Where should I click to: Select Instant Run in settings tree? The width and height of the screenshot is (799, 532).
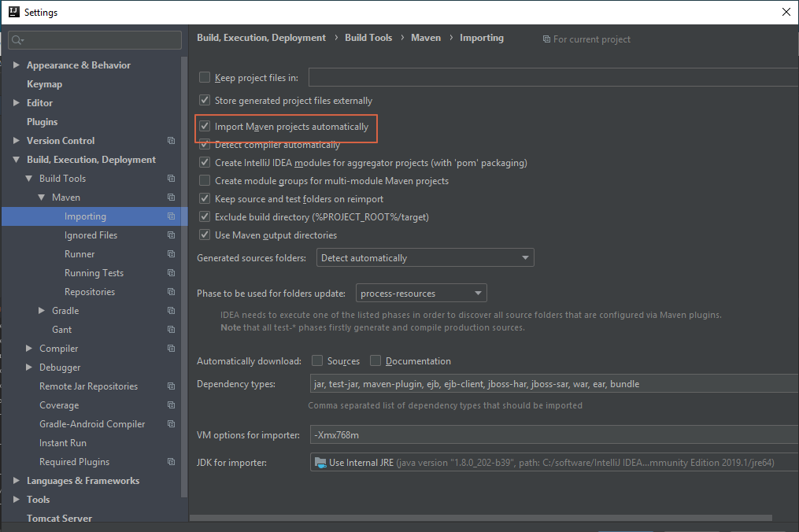pyautogui.click(x=63, y=443)
